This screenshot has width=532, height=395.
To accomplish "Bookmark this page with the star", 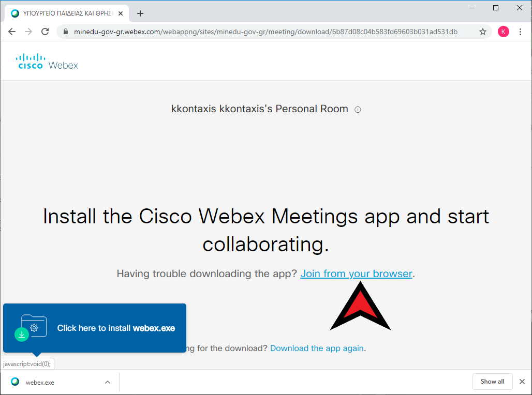I will pyautogui.click(x=482, y=32).
